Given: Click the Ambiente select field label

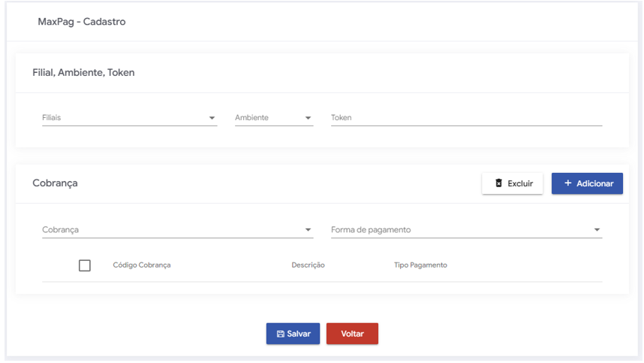Looking at the screenshot, I should click(x=251, y=118).
